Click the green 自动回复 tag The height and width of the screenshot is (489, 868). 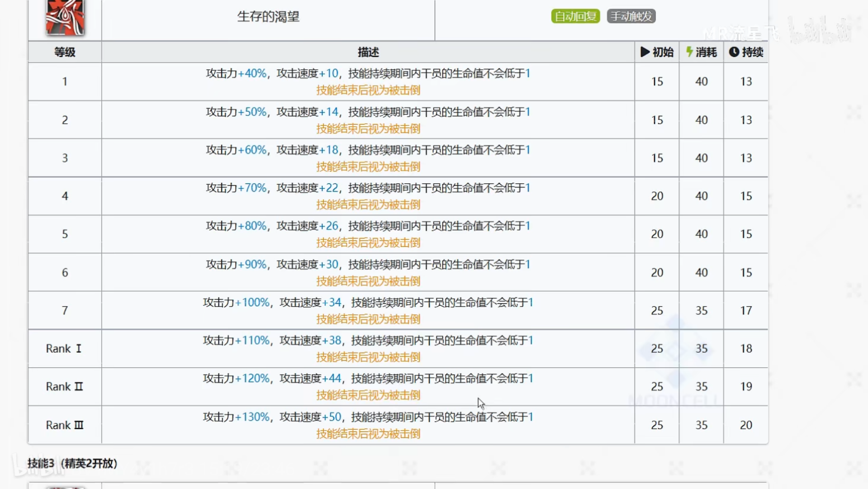[x=575, y=16]
